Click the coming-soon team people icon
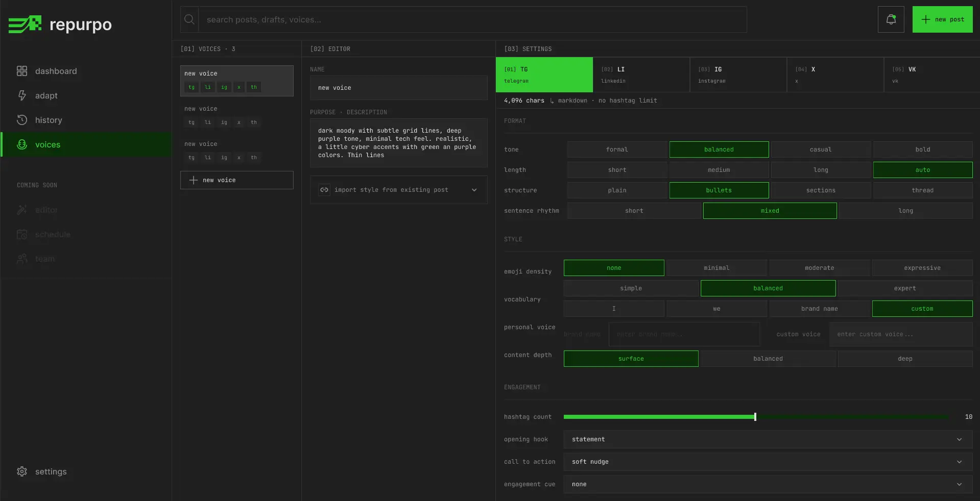 tap(22, 259)
